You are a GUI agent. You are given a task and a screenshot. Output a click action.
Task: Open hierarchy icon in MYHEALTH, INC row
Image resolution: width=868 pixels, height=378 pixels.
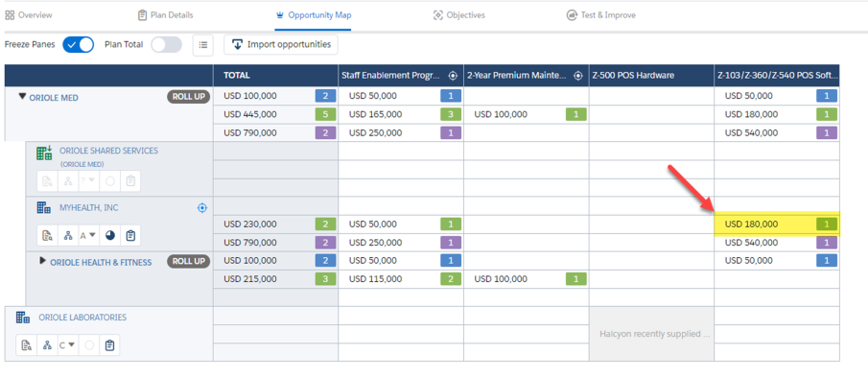68,236
